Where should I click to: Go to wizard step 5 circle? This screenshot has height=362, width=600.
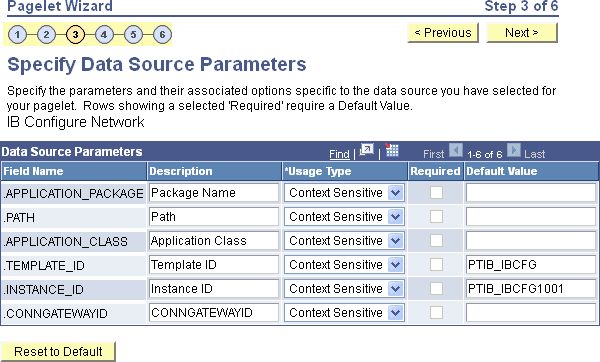point(133,35)
